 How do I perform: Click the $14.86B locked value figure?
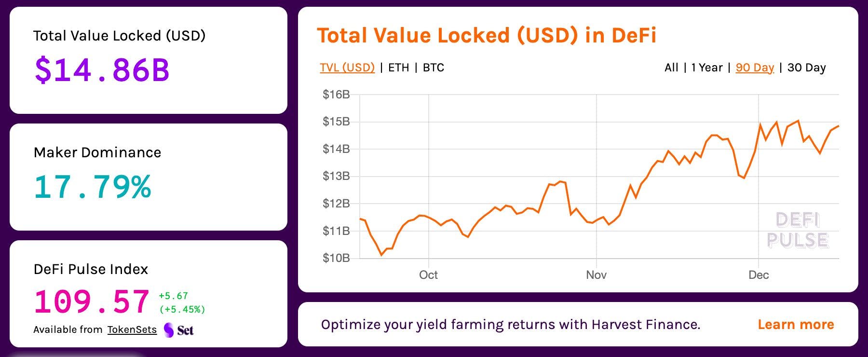(x=102, y=69)
